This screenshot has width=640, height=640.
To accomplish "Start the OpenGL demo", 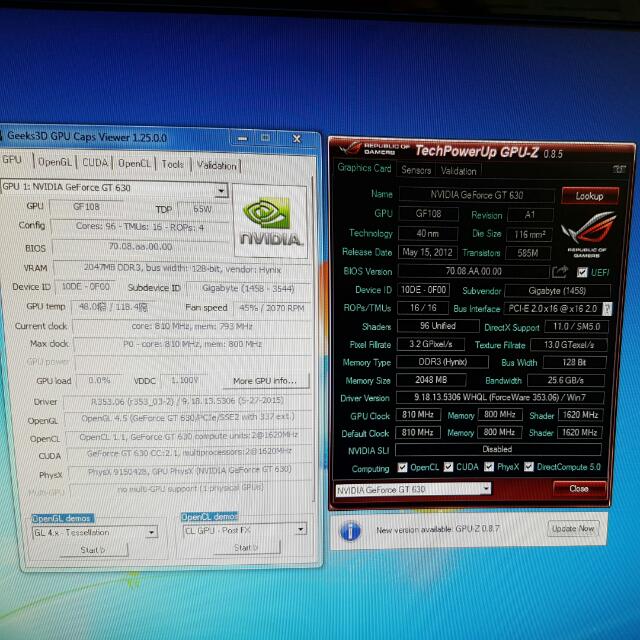I will point(93,550).
